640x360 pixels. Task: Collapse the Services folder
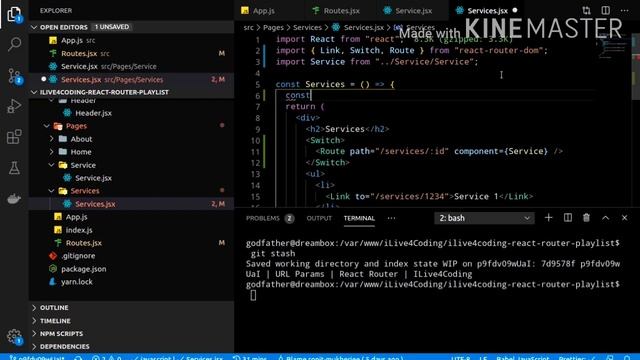tap(52, 191)
